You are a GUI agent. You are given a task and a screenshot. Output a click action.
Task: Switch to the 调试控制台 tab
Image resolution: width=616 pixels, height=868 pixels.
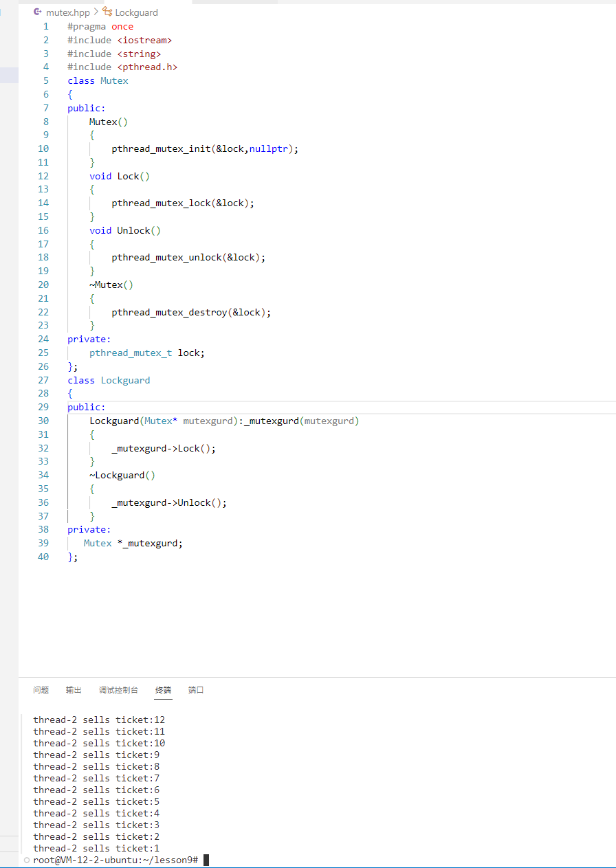click(118, 690)
